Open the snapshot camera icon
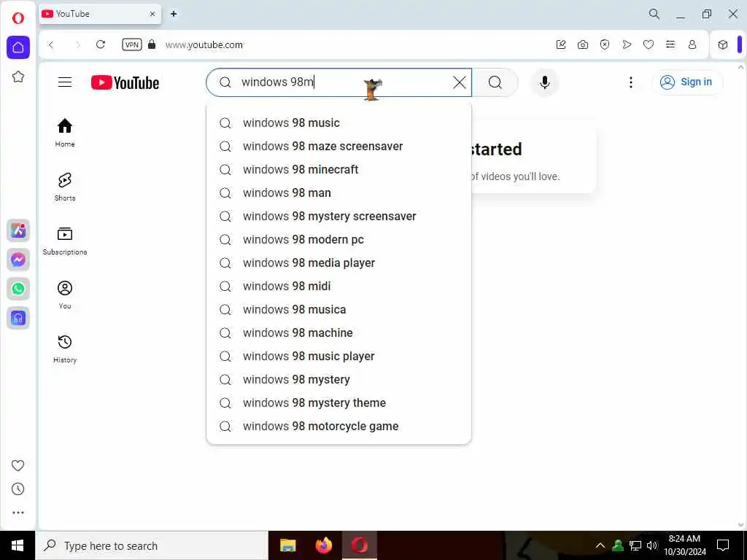The image size is (747, 560). (x=583, y=44)
